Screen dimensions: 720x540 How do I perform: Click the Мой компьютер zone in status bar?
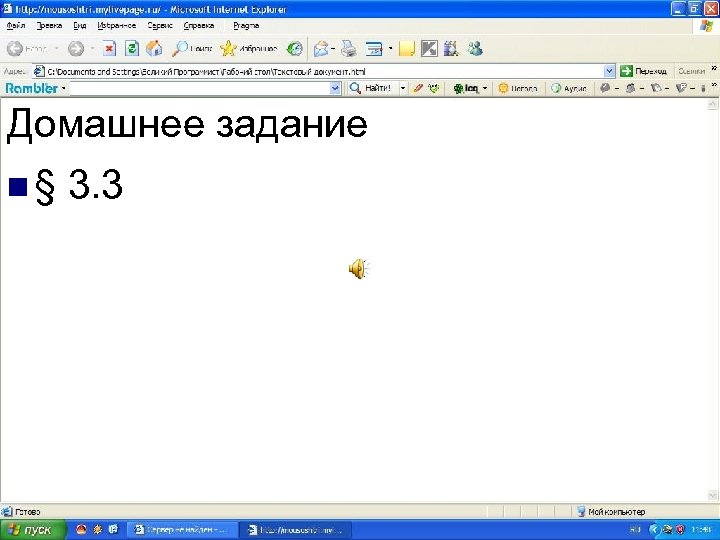(x=612, y=512)
